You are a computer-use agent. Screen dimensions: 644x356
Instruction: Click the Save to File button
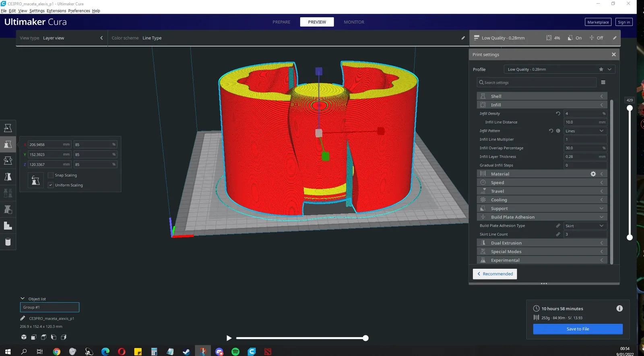(x=578, y=329)
